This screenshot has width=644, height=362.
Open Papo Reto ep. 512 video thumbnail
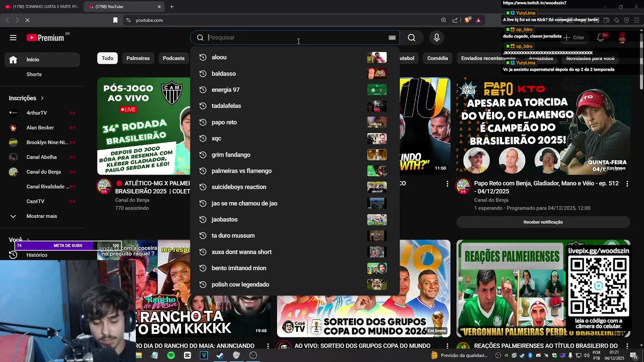point(543,126)
